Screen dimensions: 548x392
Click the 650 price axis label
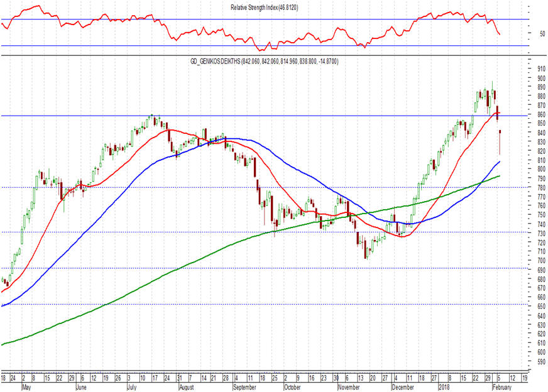pyautogui.click(x=541, y=307)
